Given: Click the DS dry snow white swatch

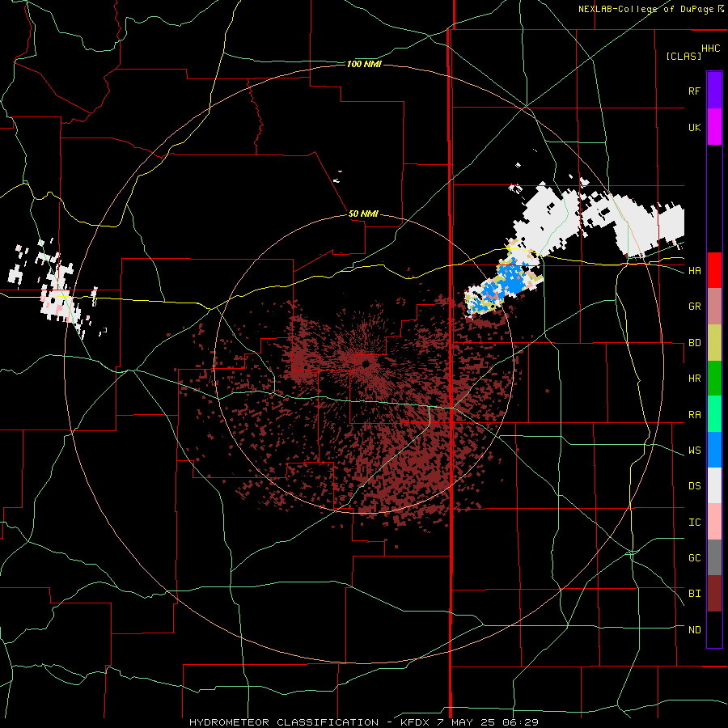Looking at the screenshot, I should pyautogui.click(x=714, y=485).
